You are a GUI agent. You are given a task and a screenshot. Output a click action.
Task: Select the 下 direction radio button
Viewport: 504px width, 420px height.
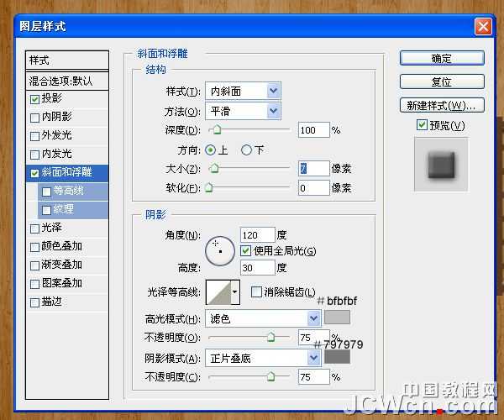tap(246, 150)
